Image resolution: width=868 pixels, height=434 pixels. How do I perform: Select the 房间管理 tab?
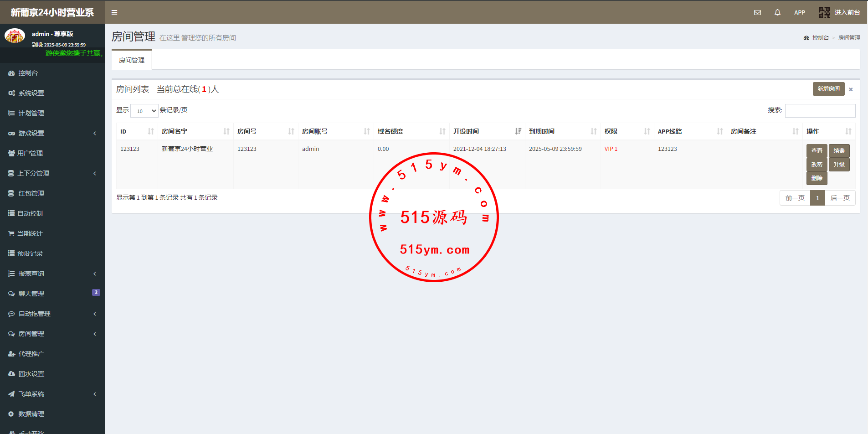pyautogui.click(x=132, y=60)
